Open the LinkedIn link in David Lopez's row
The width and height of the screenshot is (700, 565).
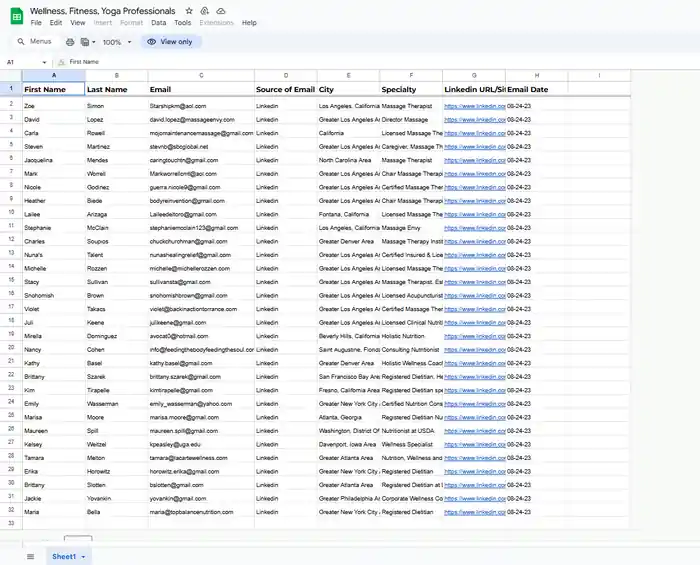tap(475, 120)
